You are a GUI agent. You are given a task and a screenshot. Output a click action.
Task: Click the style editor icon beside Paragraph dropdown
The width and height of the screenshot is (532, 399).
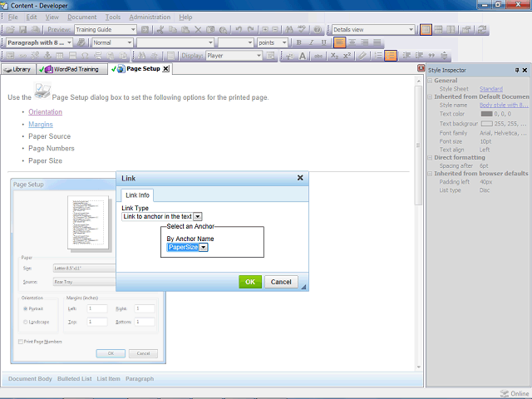[81, 42]
